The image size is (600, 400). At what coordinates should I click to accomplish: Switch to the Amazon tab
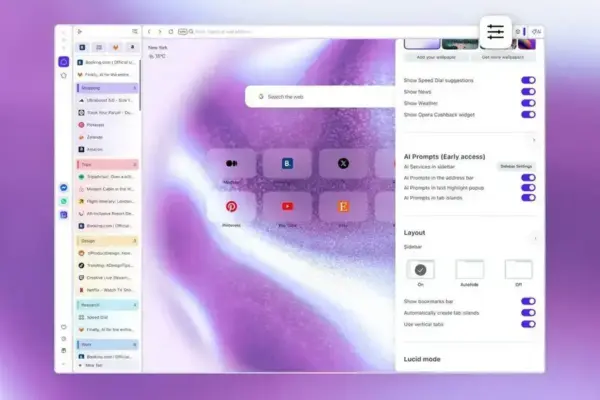pos(108,149)
